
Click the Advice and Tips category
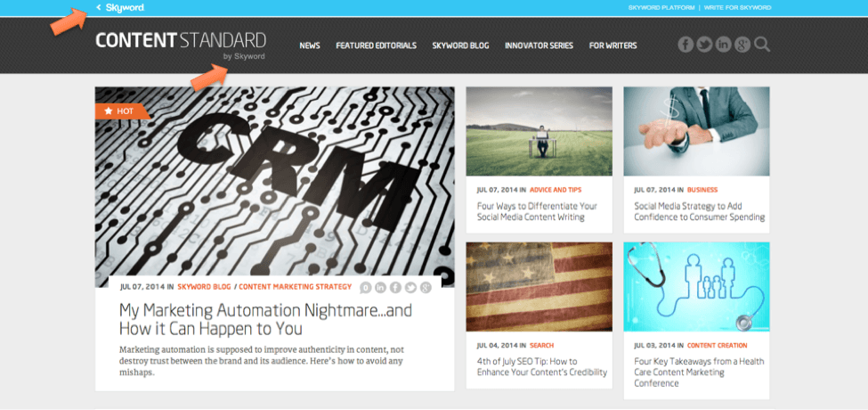[x=556, y=190]
